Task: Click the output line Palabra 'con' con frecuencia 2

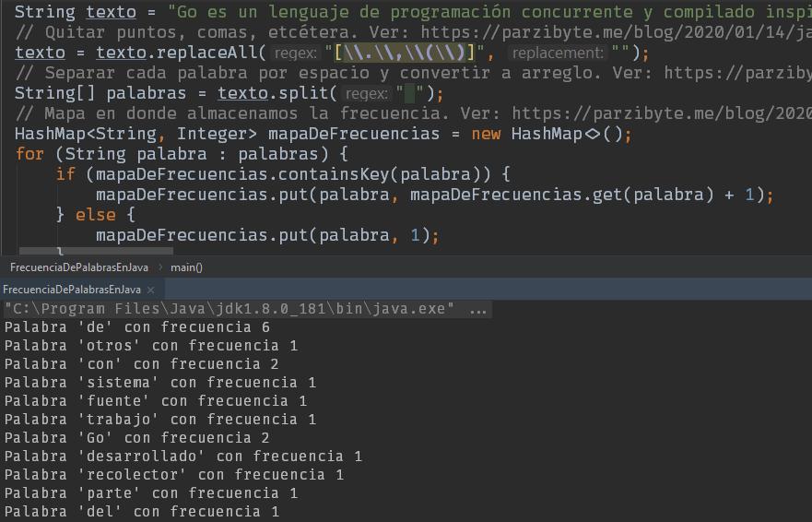Action: point(142,364)
